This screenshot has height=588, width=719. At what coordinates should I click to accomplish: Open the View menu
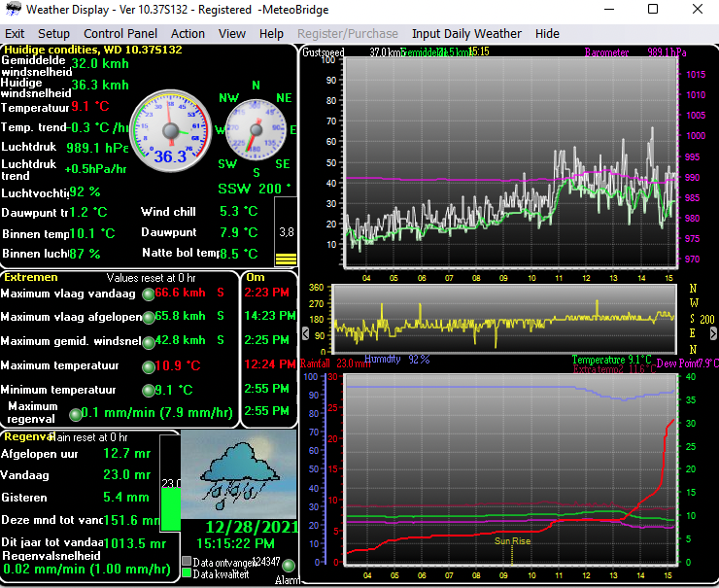(x=231, y=33)
